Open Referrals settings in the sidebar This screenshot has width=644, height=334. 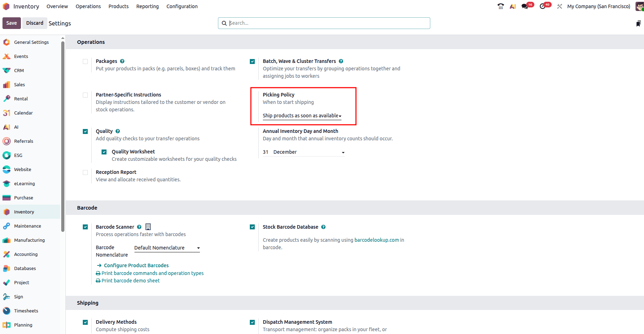coord(30,141)
